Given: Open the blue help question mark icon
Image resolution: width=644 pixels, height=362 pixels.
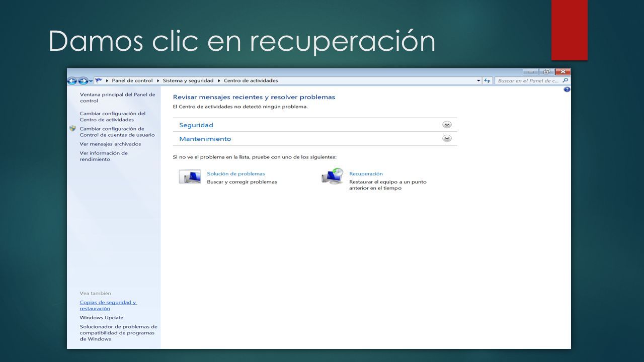Looking at the screenshot, I should (x=567, y=89).
